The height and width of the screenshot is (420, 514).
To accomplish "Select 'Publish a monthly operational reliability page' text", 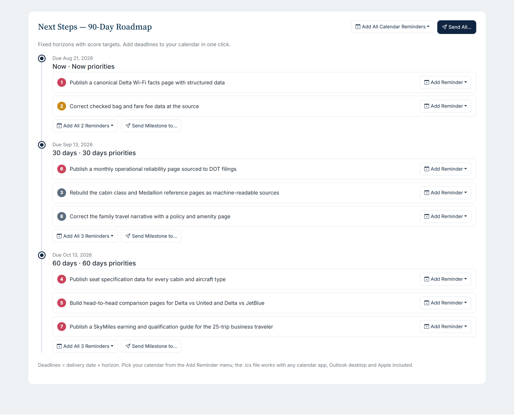I will pyautogui.click(x=125, y=169).
